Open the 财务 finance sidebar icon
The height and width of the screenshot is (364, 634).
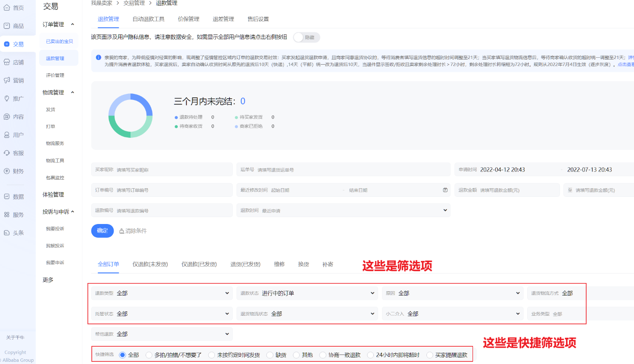click(x=6, y=171)
